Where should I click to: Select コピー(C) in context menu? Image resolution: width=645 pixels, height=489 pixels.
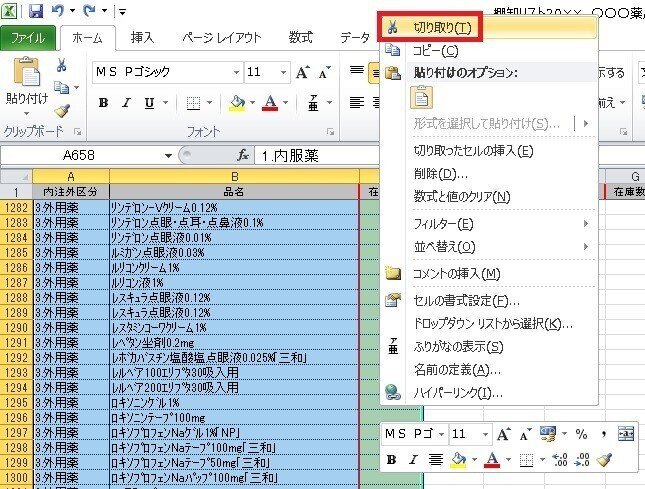point(489,51)
